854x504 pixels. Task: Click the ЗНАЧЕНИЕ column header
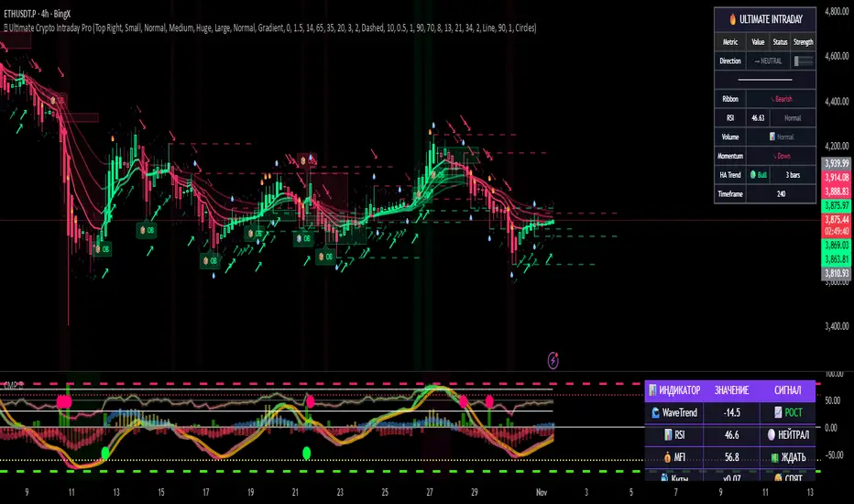731,390
